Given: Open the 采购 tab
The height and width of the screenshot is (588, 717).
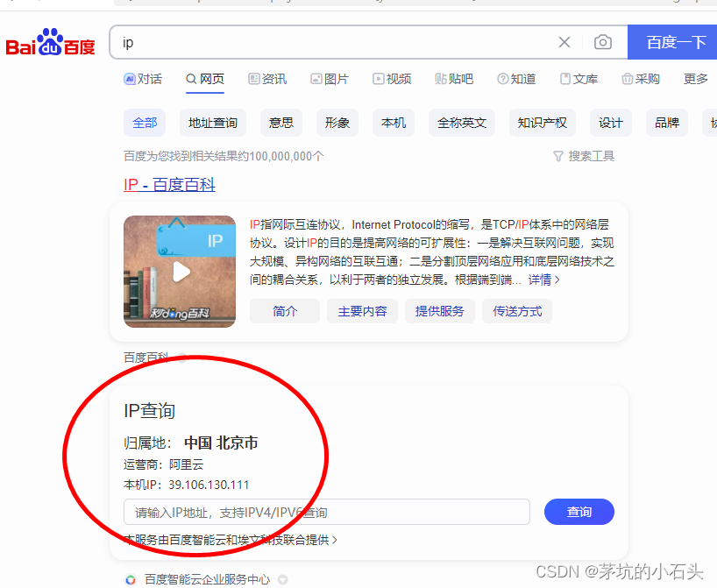Looking at the screenshot, I should (x=641, y=79).
